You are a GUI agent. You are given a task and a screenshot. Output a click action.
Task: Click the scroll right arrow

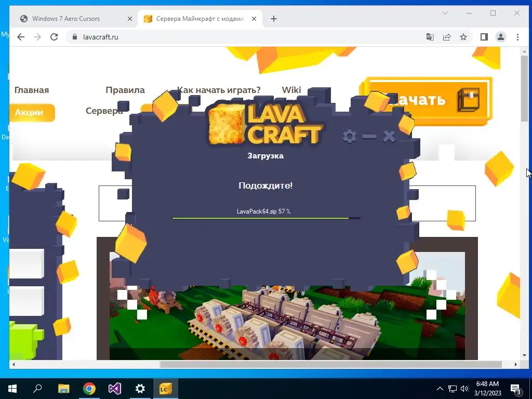tap(516, 364)
